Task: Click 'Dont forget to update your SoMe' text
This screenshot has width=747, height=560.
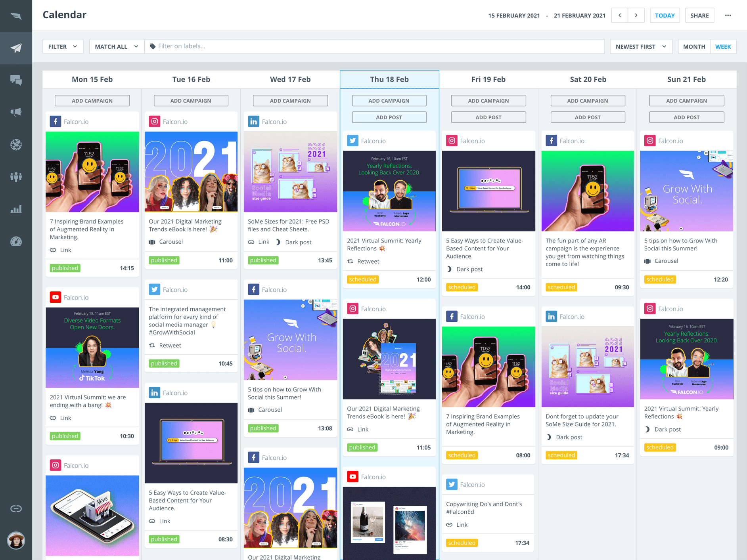Action: click(582, 420)
